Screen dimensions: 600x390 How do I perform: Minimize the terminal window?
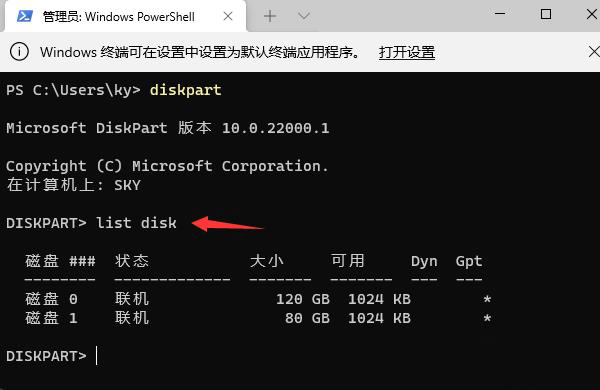(x=500, y=14)
